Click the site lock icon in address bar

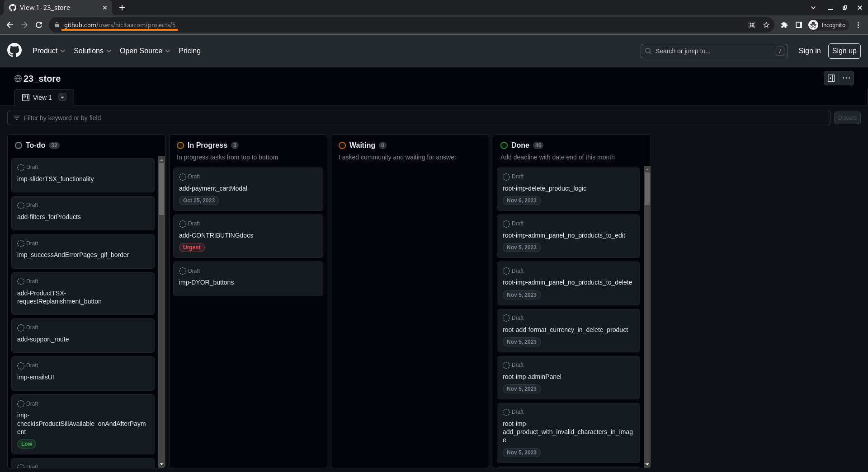coord(57,25)
